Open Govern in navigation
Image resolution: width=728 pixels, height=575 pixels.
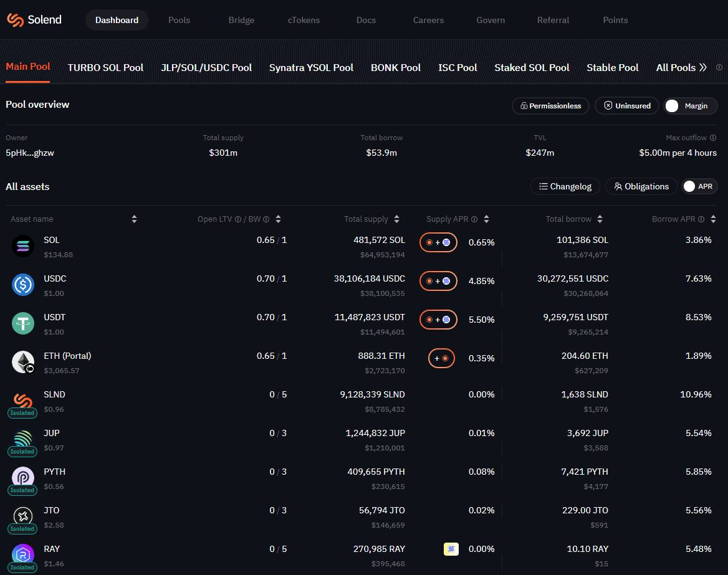point(491,20)
